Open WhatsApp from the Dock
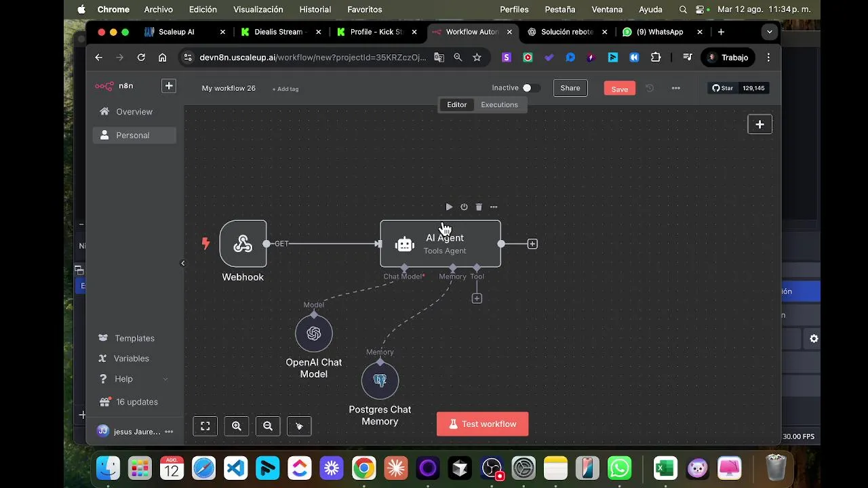Viewport: 868px width, 488px height. click(x=620, y=468)
